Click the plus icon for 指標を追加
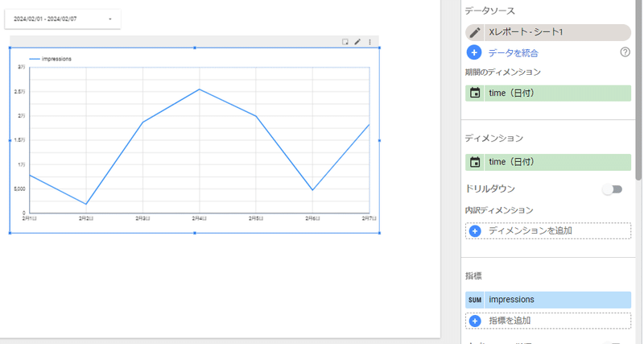 click(x=475, y=321)
